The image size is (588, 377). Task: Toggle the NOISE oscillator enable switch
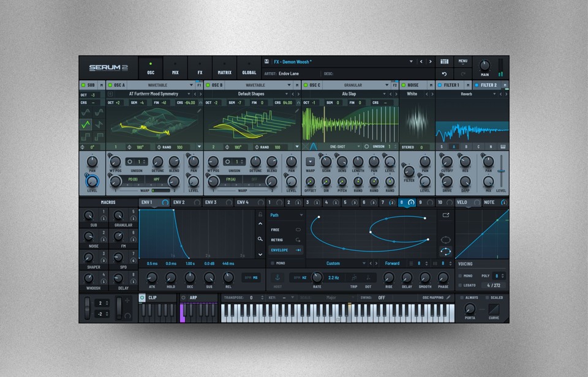[404, 85]
